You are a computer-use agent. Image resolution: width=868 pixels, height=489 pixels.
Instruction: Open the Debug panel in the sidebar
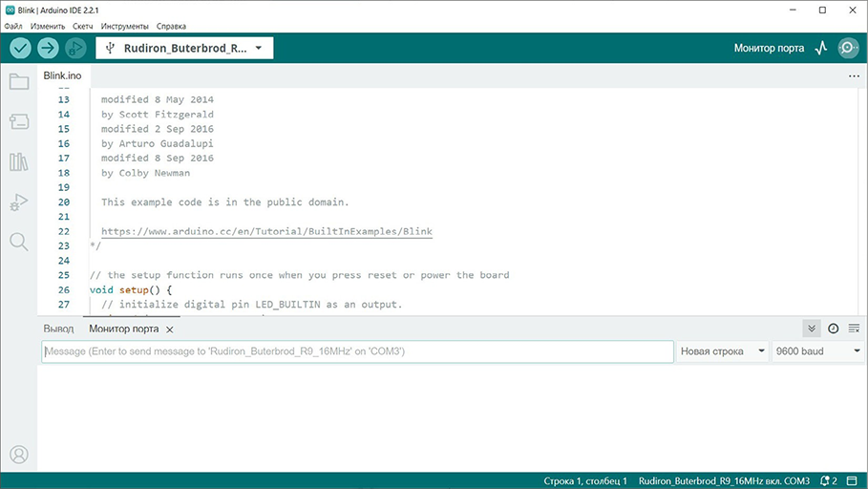[x=19, y=202]
